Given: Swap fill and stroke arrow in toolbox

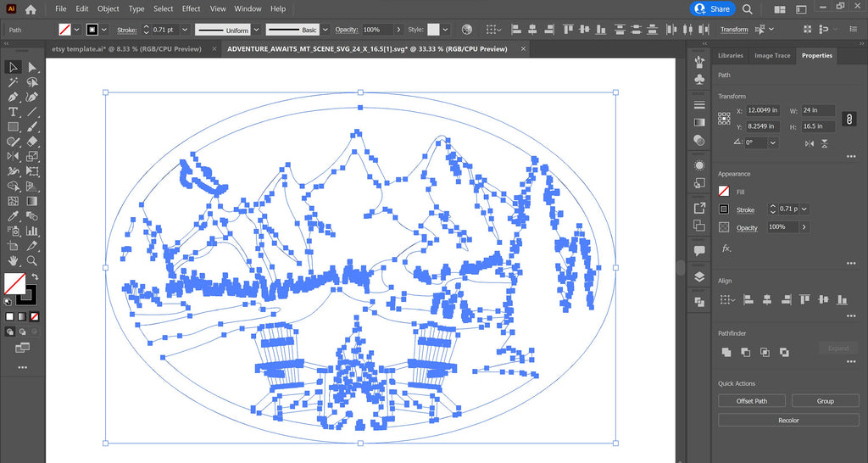Looking at the screenshot, I should (34, 276).
